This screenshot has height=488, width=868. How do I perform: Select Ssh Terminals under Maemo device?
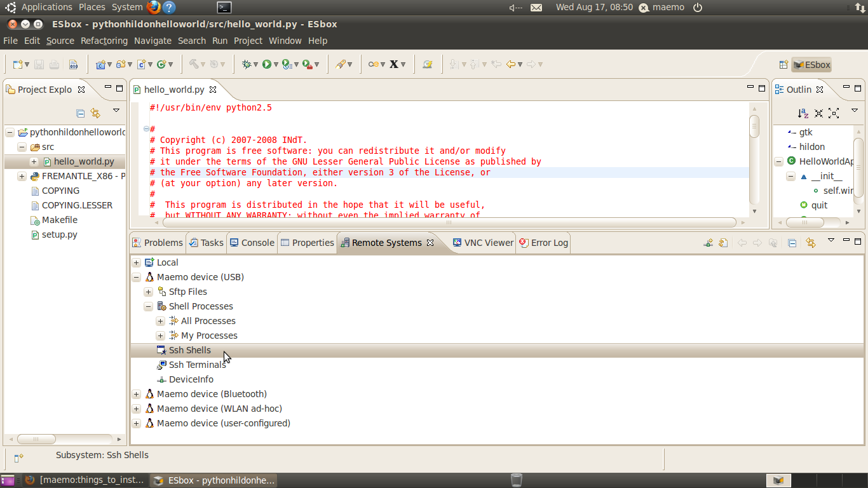pyautogui.click(x=197, y=365)
